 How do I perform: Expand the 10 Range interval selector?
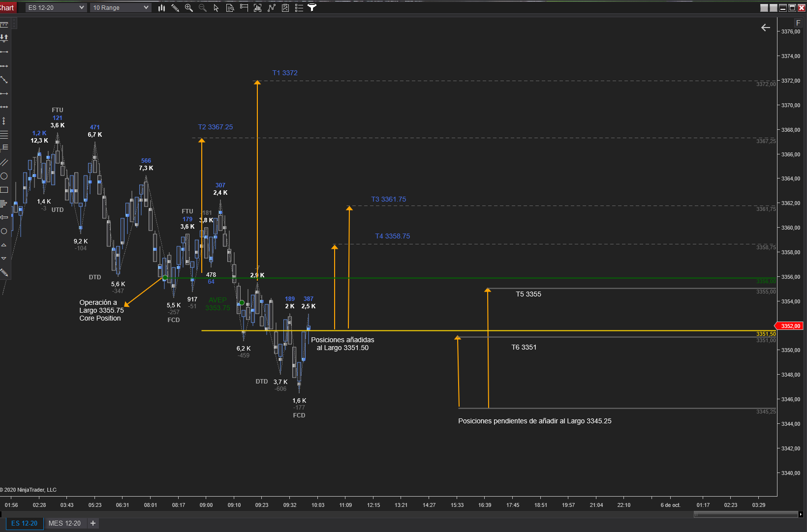point(121,8)
